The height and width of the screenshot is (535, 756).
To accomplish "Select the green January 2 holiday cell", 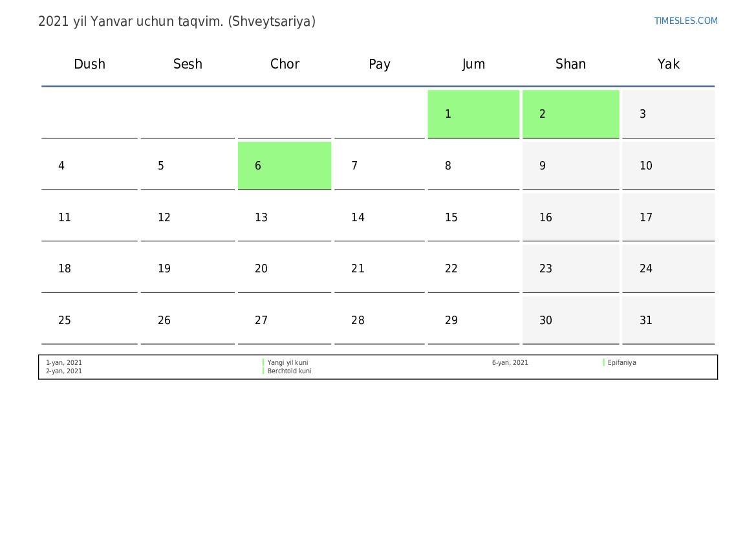I will coord(570,114).
